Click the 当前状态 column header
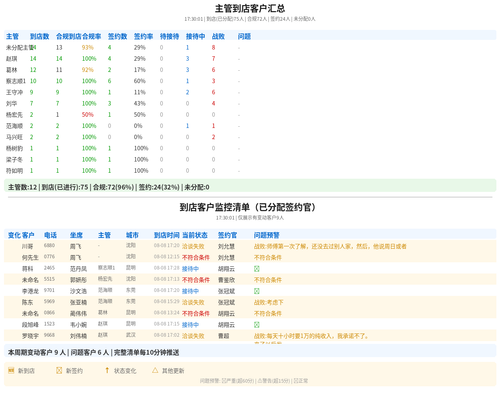Image resolution: width=500 pixels, height=403 pixels. pyautogui.click(x=195, y=235)
